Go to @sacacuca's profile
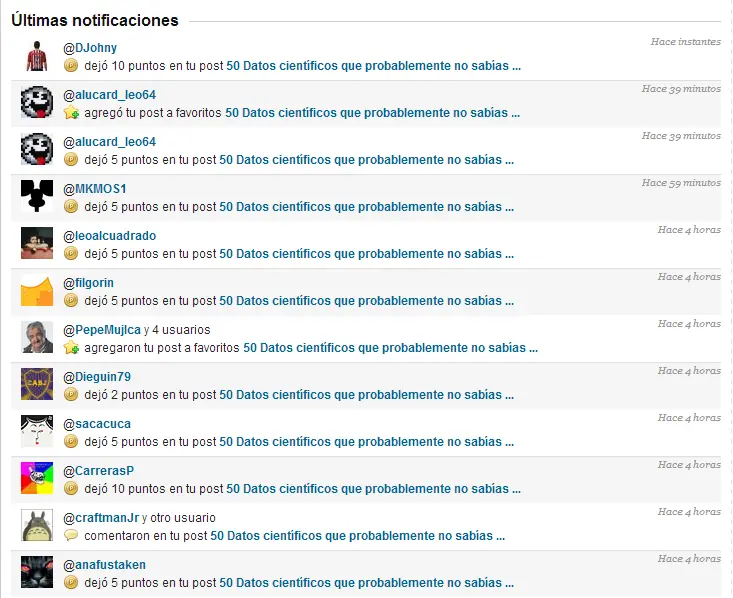Image resolution: width=733 pixels, height=598 pixels. 97,424
